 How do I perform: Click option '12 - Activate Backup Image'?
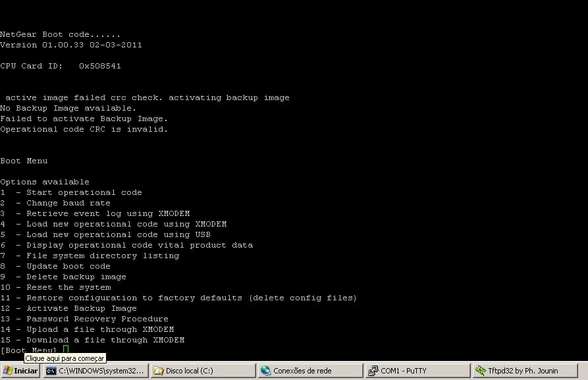[x=68, y=308]
